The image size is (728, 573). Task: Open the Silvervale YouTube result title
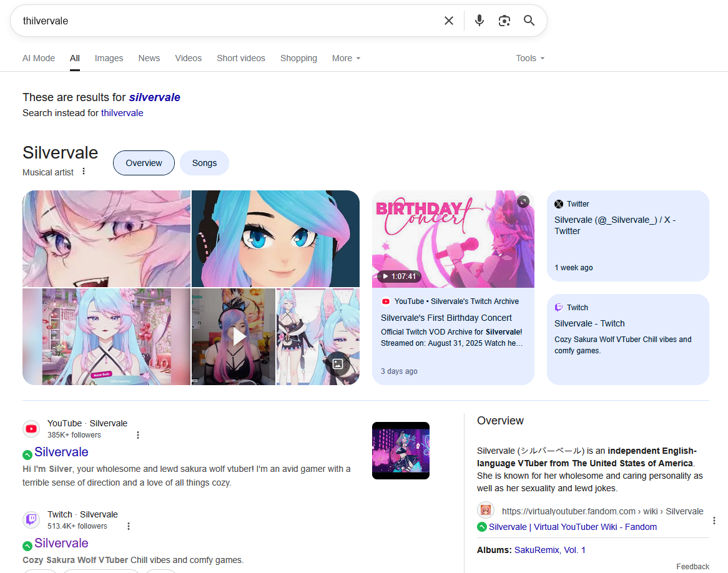coord(61,452)
